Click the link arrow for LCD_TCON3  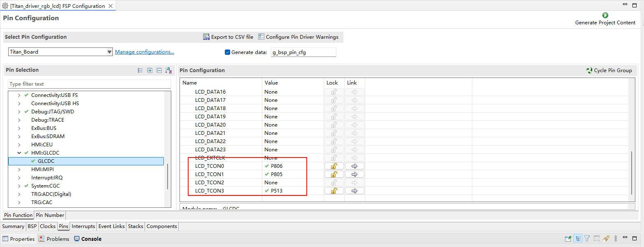pyautogui.click(x=354, y=191)
